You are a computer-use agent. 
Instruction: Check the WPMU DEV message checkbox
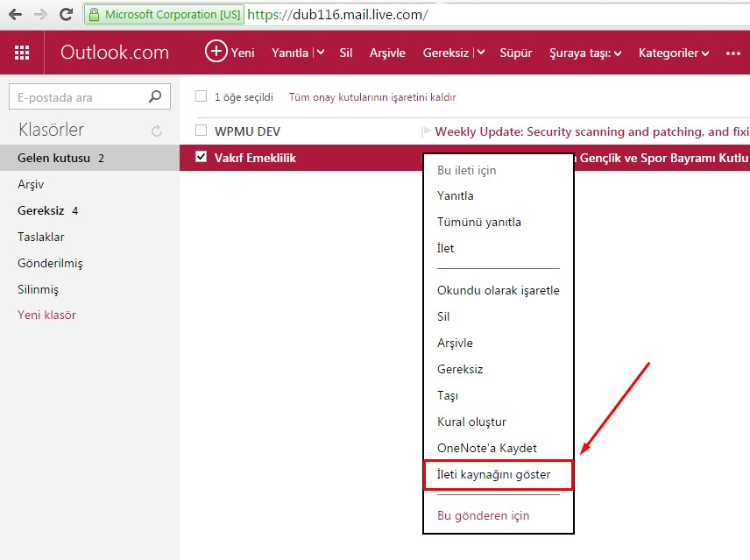202,131
